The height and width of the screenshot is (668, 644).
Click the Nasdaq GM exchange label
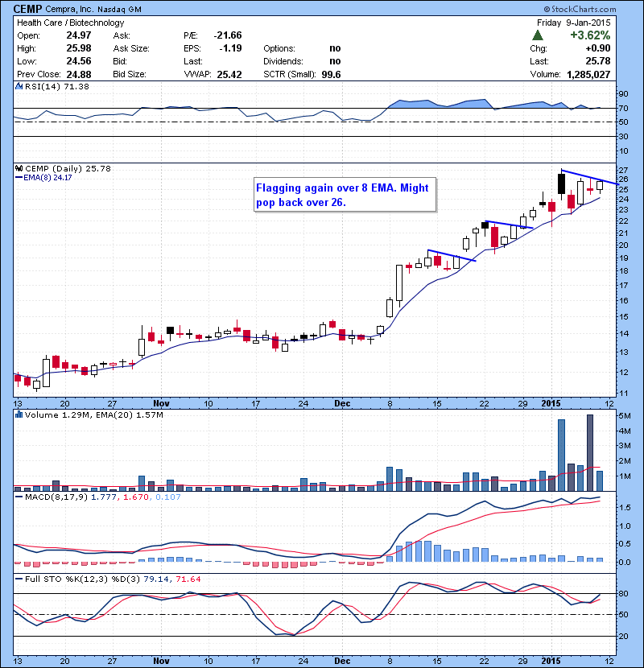119,10
